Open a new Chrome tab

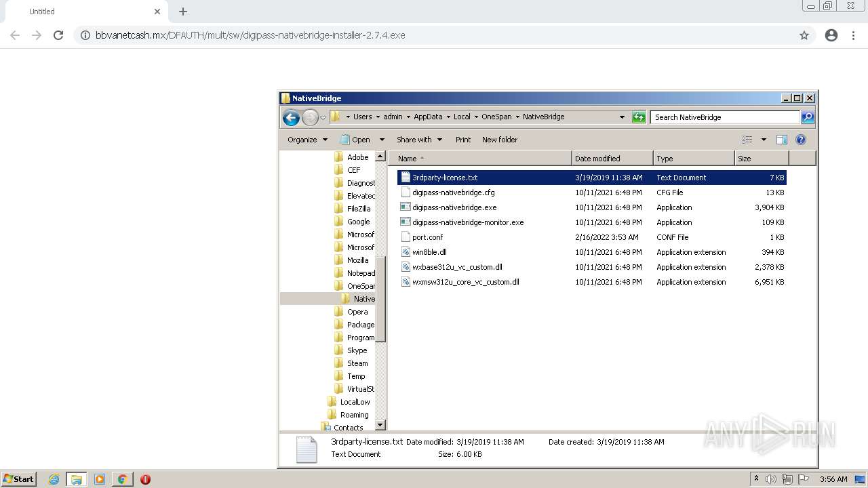point(183,12)
